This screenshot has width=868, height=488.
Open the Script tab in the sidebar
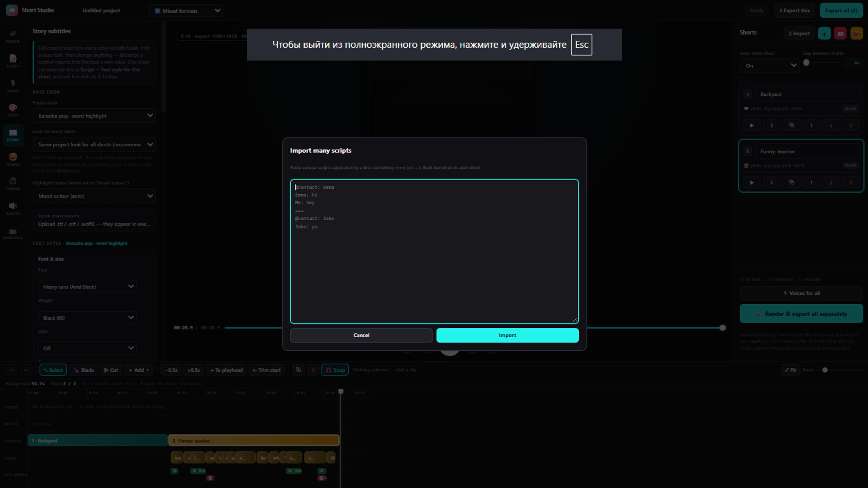[x=13, y=61]
